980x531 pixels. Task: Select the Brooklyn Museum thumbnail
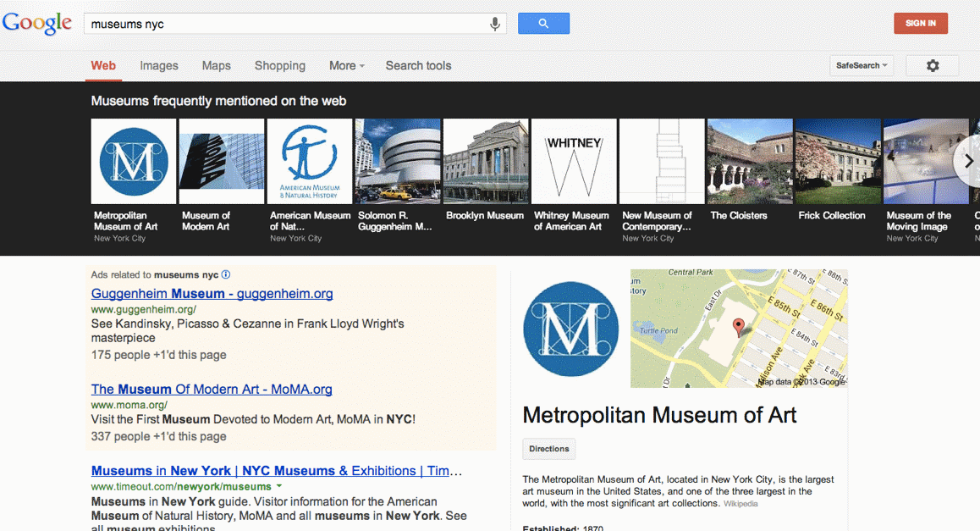point(486,161)
